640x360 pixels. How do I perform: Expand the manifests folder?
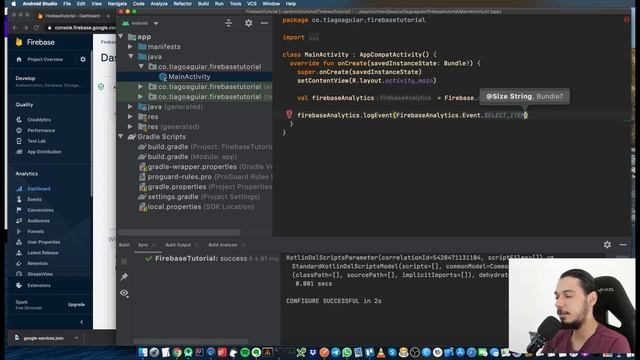point(131,47)
